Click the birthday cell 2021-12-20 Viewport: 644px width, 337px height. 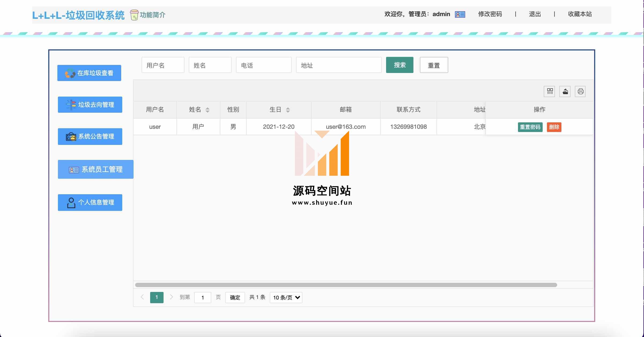(279, 127)
